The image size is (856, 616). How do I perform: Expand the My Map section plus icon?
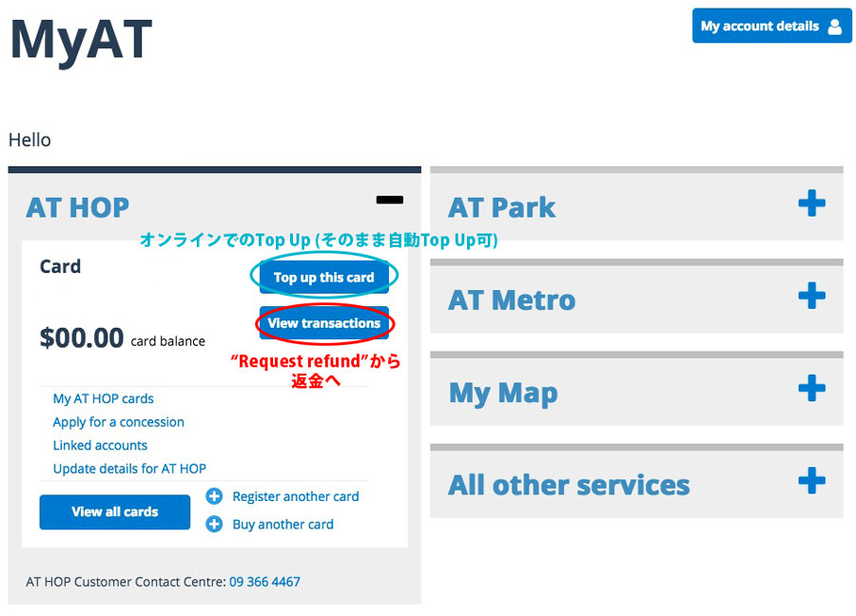coord(811,388)
